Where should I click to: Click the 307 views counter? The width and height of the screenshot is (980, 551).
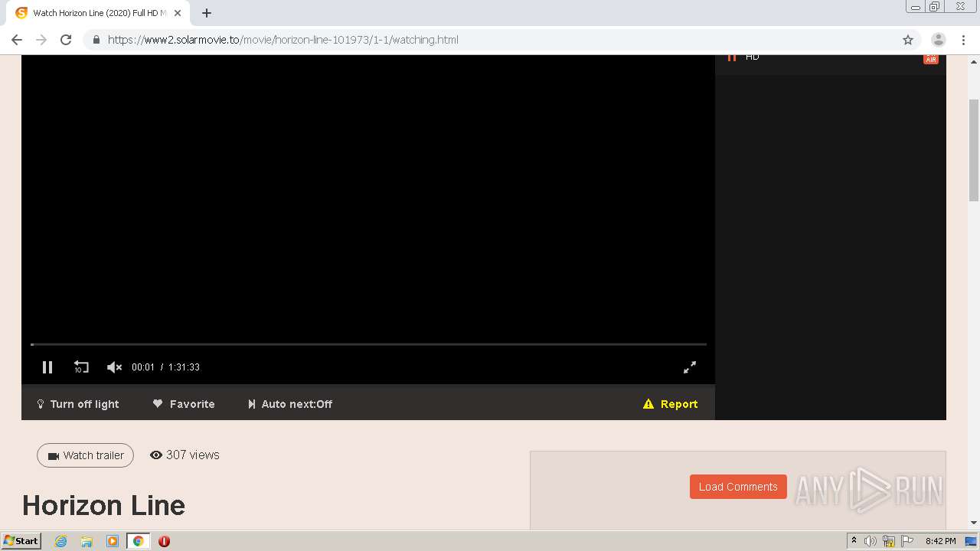pos(185,455)
